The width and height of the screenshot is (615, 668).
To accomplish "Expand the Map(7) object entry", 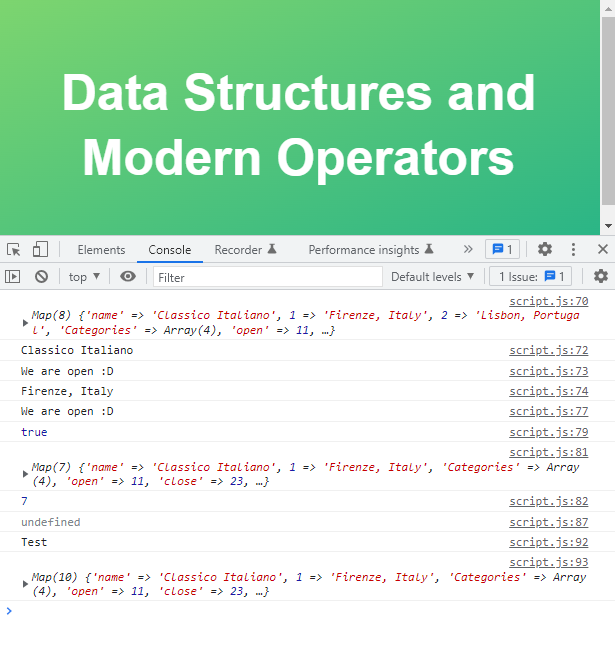I will [25, 474].
